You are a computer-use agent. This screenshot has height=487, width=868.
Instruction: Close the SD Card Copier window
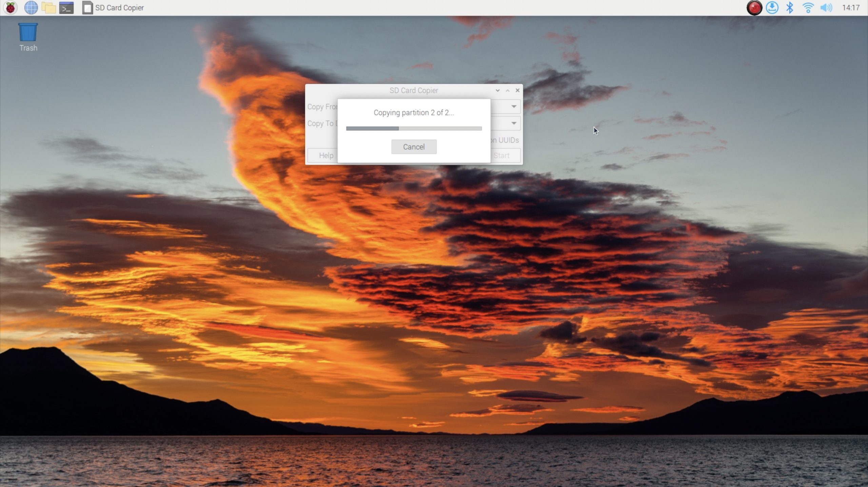[517, 90]
